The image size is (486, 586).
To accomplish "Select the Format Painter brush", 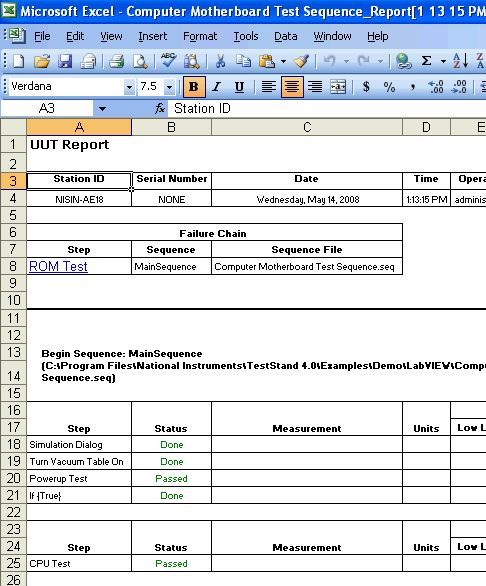I will (301, 61).
